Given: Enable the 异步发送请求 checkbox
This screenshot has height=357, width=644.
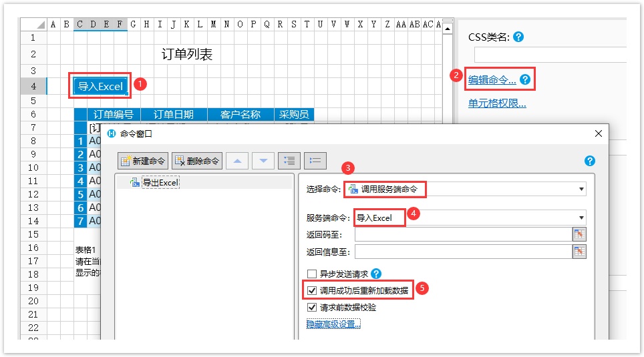Looking at the screenshot, I should pyautogui.click(x=311, y=274).
